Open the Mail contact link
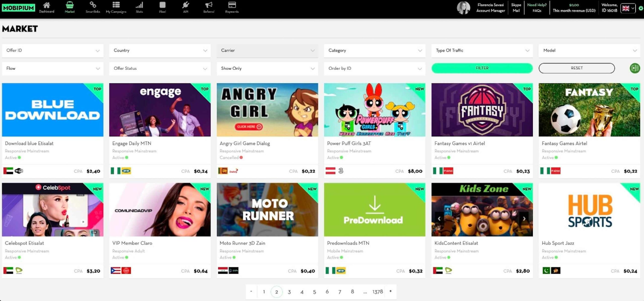 click(516, 11)
